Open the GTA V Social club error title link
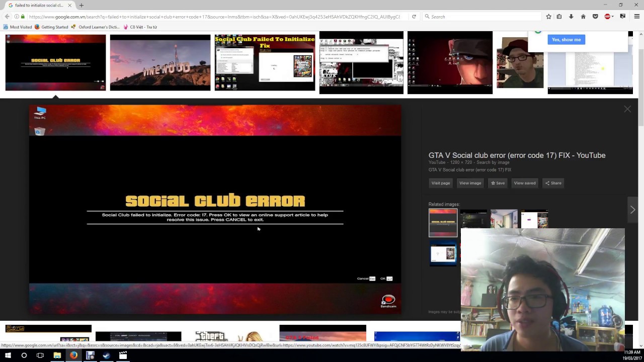644x362 pixels. tap(517, 155)
